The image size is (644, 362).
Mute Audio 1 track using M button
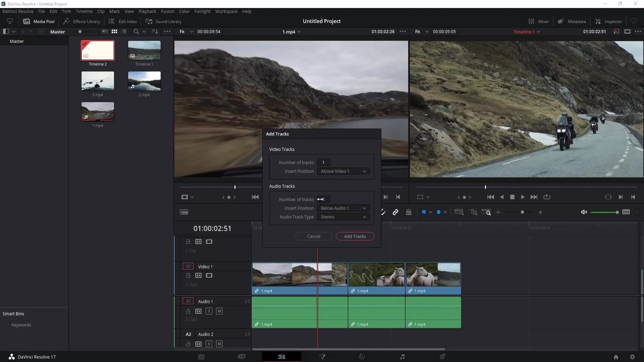[x=219, y=311]
